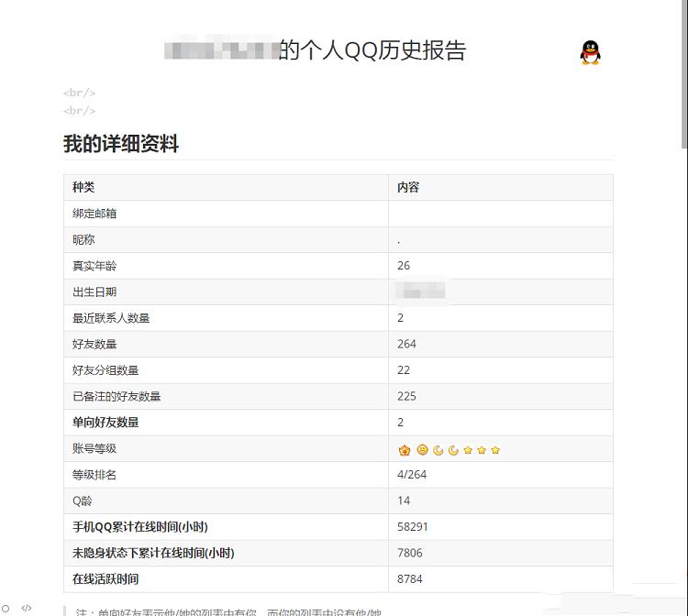
Task: Click the value 8784
Action: coord(410,578)
